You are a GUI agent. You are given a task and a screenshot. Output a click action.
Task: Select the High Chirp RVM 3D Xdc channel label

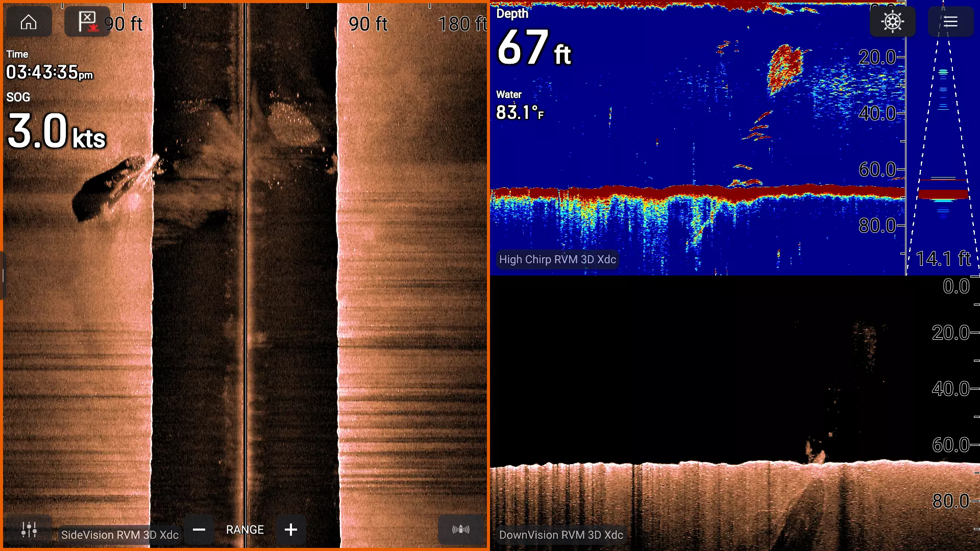pyautogui.click(x=557, y=259)
